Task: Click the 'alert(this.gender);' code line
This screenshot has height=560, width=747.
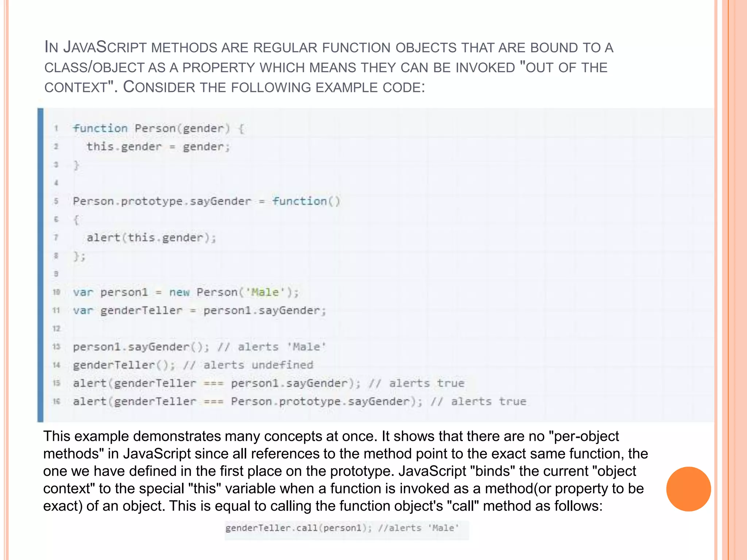Action: [151, 238]
